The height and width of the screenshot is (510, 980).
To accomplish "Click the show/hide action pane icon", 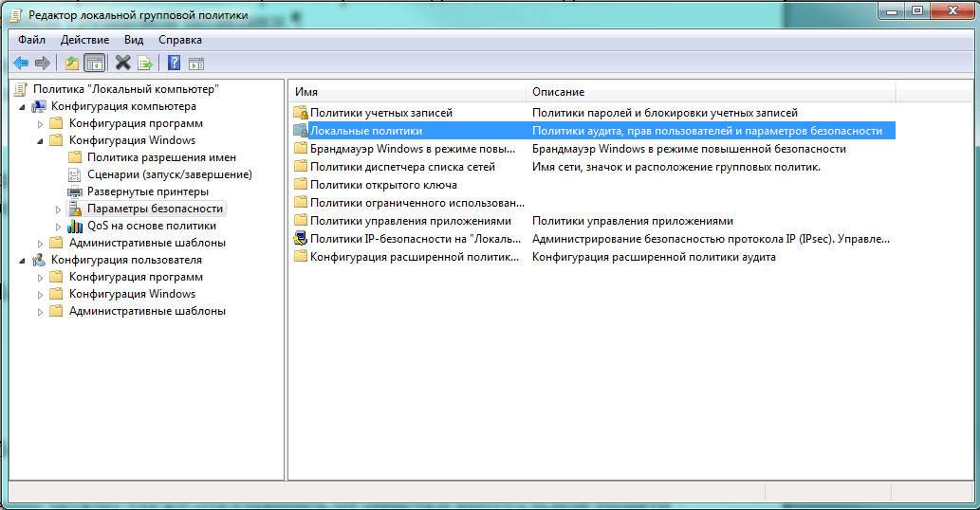I will (x=196, y=64).
